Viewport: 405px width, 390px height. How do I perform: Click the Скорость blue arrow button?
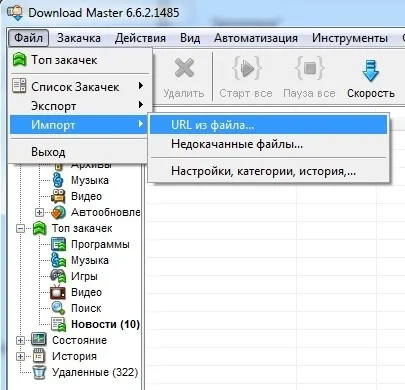pyautogui.click(x=371, y=78)
